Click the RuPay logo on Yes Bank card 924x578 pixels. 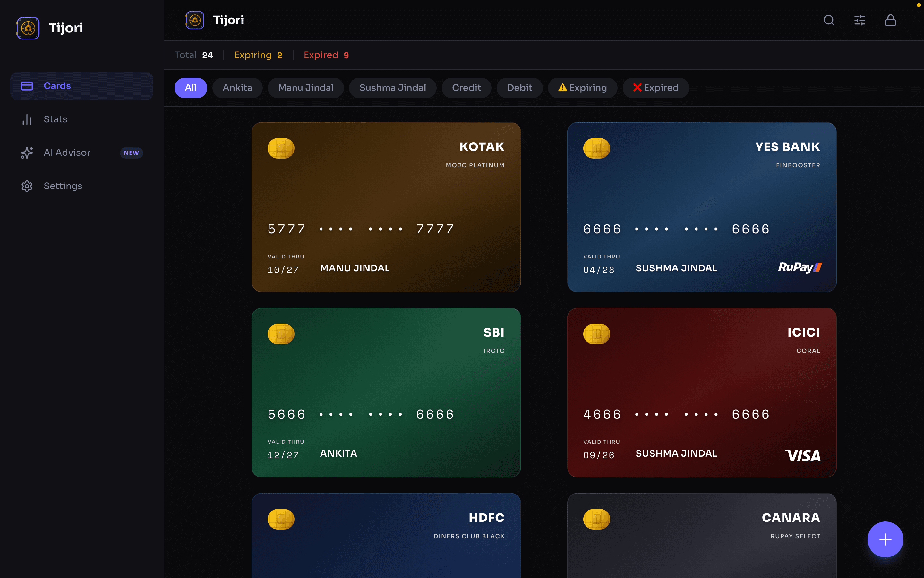(800, 267)
